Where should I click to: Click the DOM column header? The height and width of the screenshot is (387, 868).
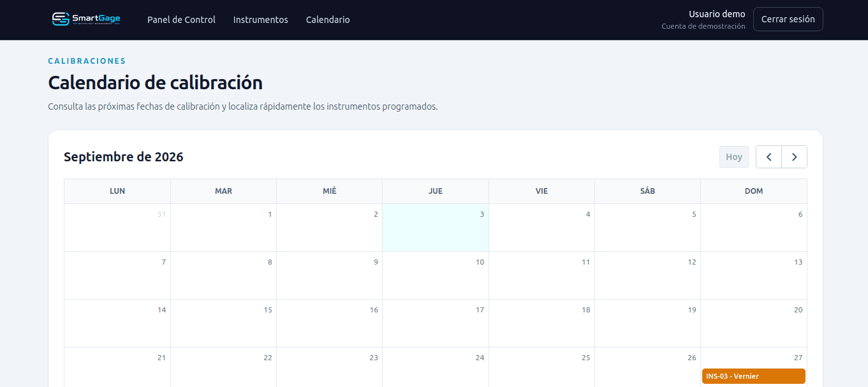754,191
